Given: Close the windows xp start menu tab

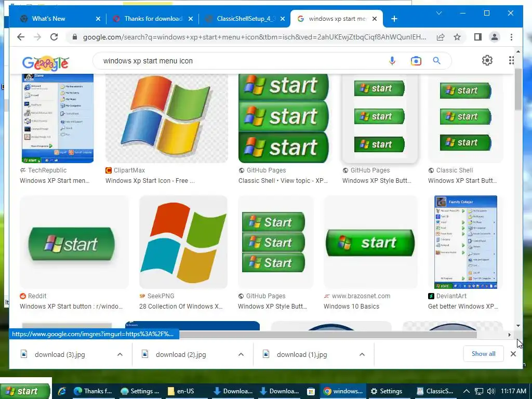Looking at the screenshot, I should point(375,19).
